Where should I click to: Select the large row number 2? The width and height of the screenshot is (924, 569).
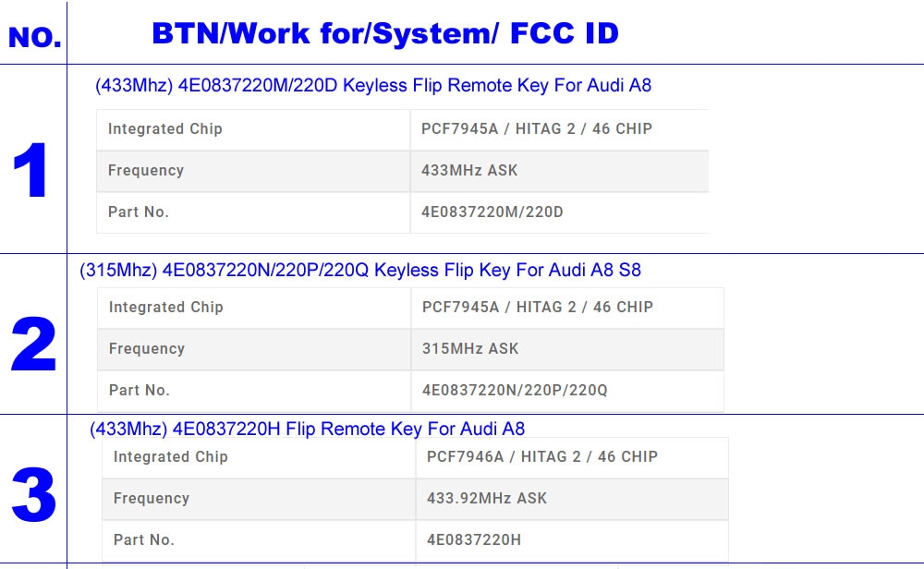(33, 345)
